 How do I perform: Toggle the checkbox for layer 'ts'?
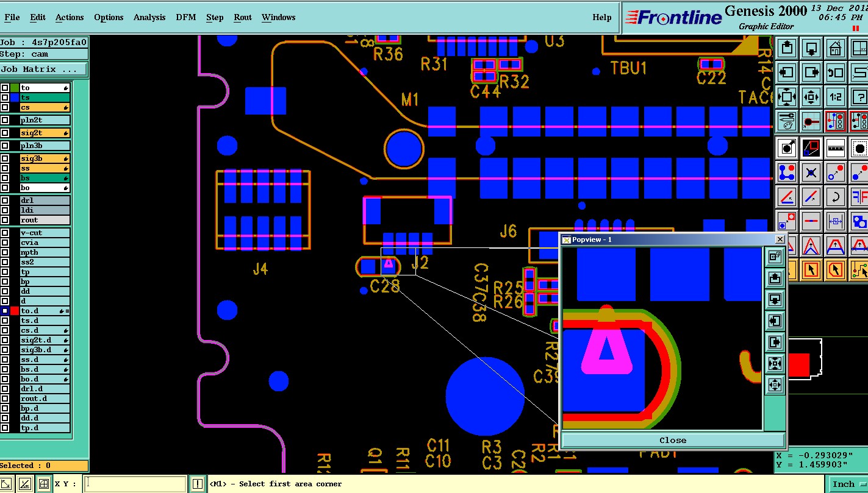pos(5,98)
